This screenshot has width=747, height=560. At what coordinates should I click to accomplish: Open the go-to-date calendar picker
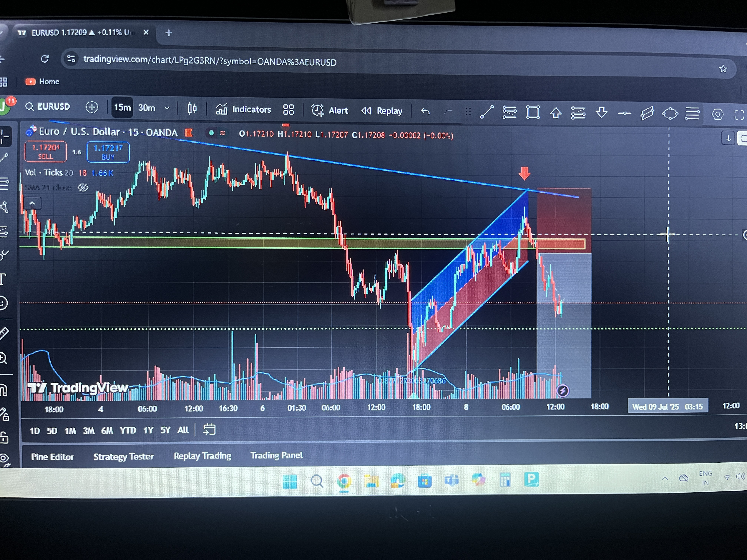coord(209,429)
